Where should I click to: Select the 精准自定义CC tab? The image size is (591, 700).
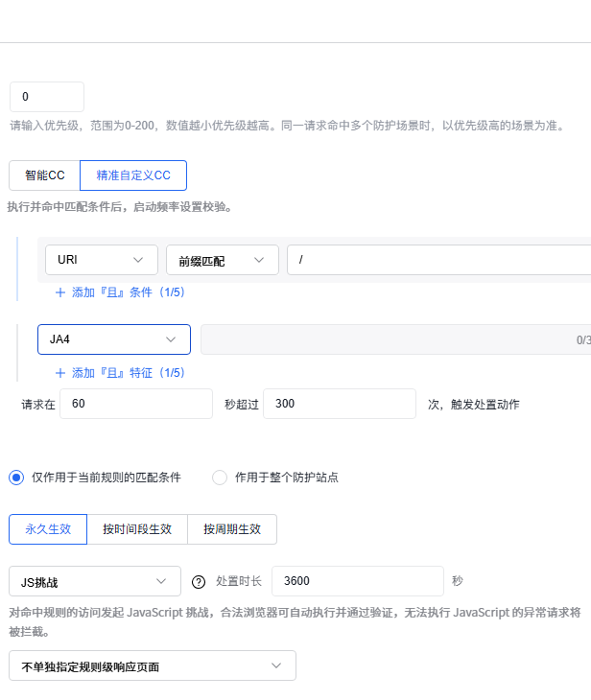(x=133, y=175)
